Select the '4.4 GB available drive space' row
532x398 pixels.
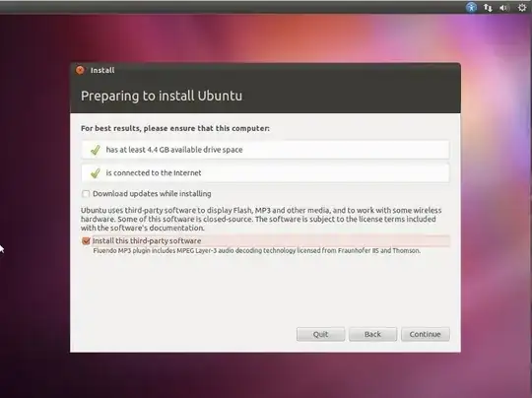265,150
